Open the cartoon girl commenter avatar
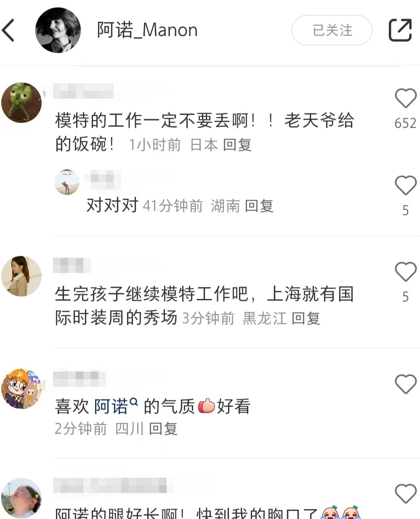 21,388
